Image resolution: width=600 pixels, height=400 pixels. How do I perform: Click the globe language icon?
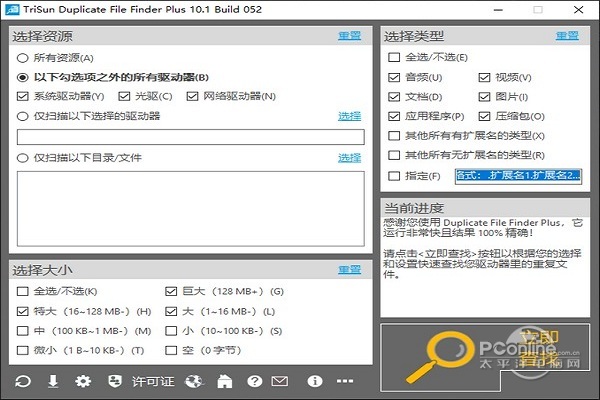[194, 381]
